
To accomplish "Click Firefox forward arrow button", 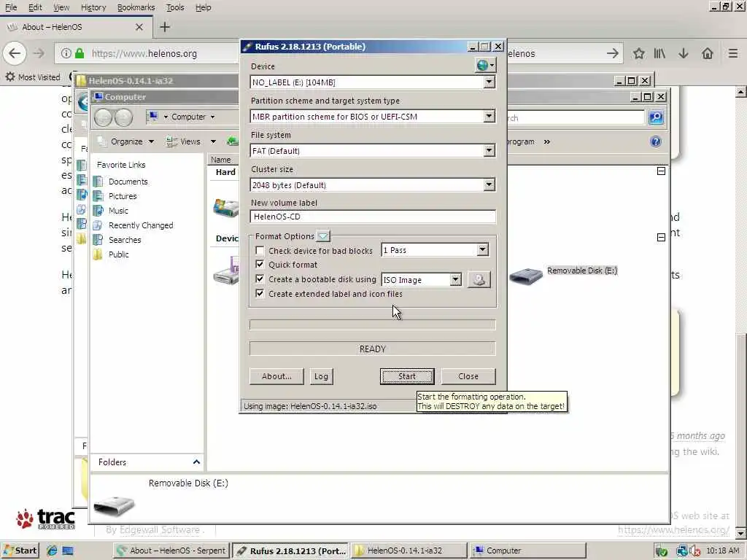I will (x=38, y=53).
